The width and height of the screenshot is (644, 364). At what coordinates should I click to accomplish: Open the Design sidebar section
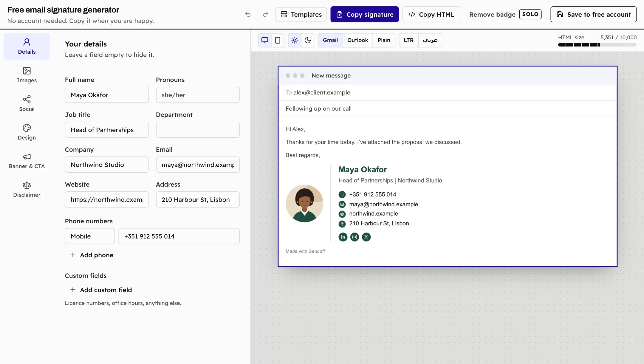(27, 132)
